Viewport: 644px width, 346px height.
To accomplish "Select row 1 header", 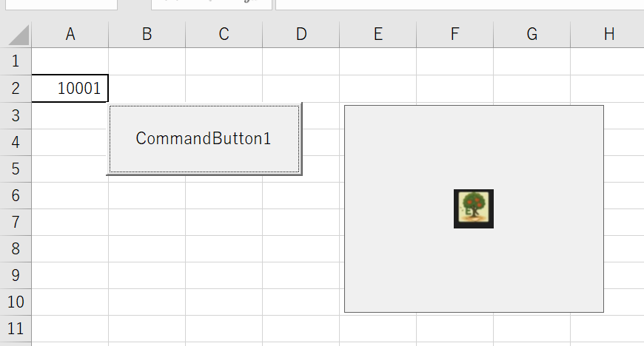I will [16, 61].
